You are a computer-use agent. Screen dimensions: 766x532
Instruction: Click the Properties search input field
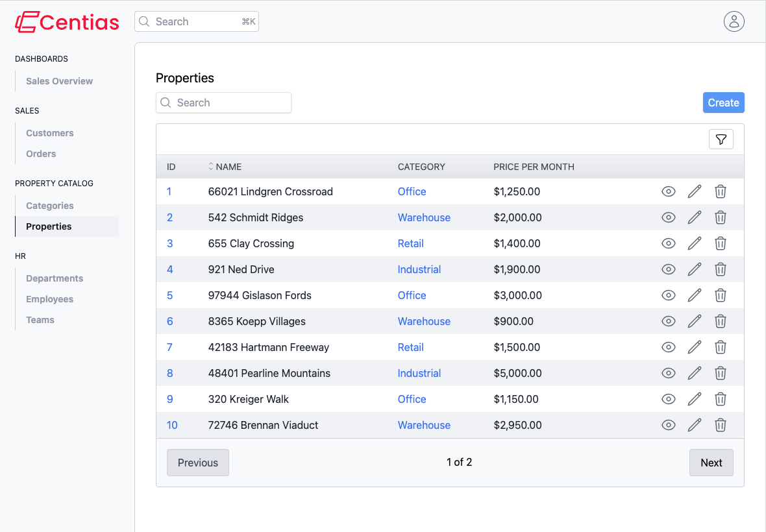223,103
